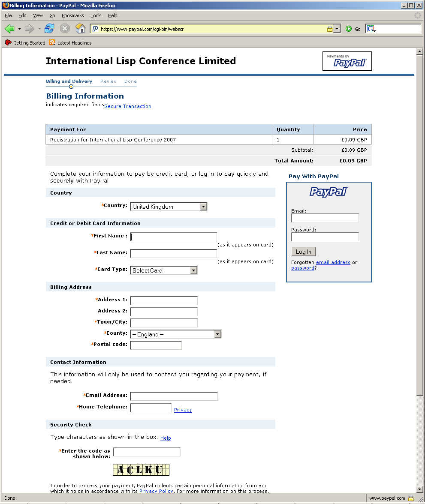Click the Secure Transaction link
This screenshot has width=425, height=504.
(x=128, y=106)
